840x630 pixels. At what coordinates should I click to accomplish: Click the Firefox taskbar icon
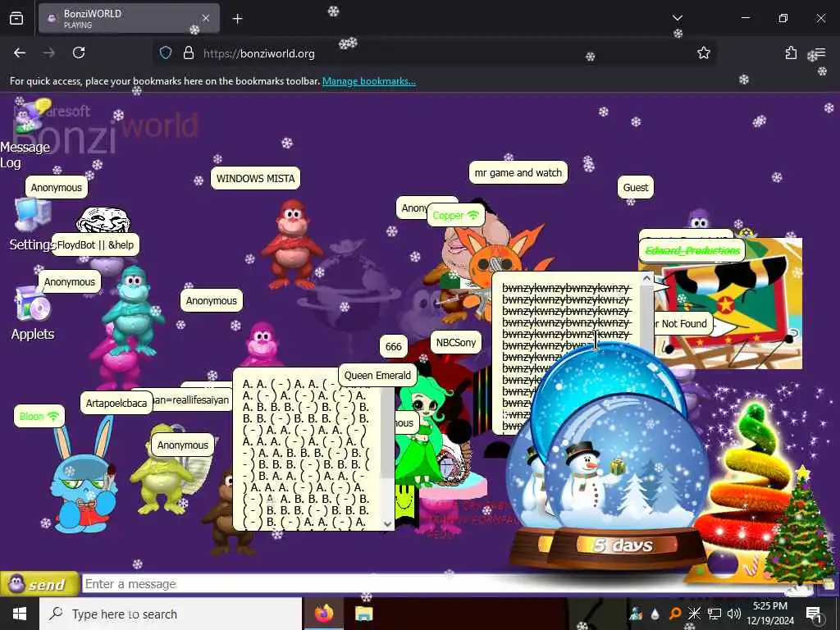coord(323,614)
